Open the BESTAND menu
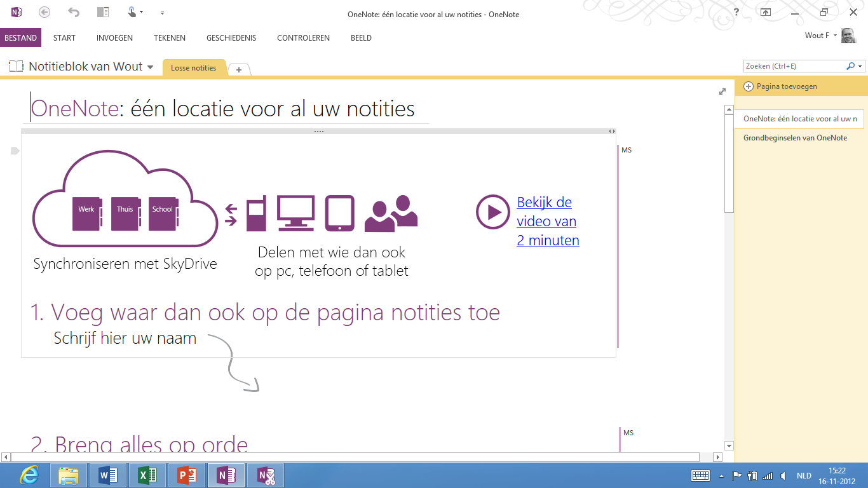The height and width of the screenshot is (488, 868). 21,37
